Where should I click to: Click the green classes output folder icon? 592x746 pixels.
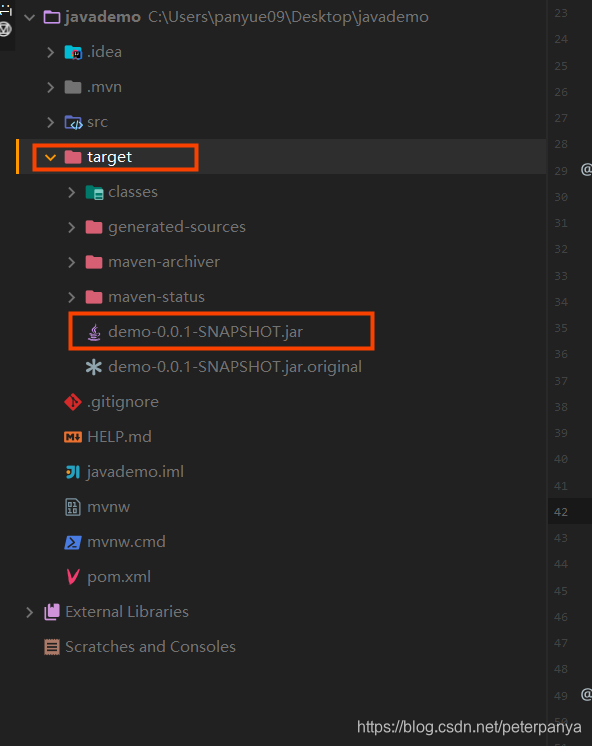[94, 192]
